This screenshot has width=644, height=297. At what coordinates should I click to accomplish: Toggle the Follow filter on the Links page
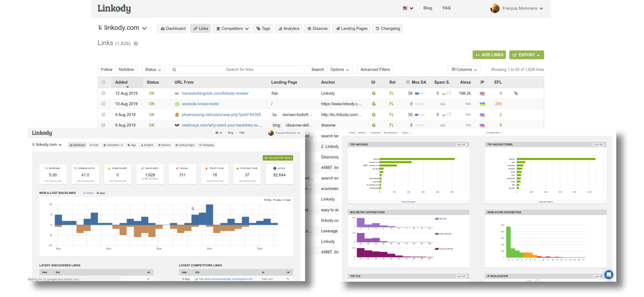click(107, 69)
